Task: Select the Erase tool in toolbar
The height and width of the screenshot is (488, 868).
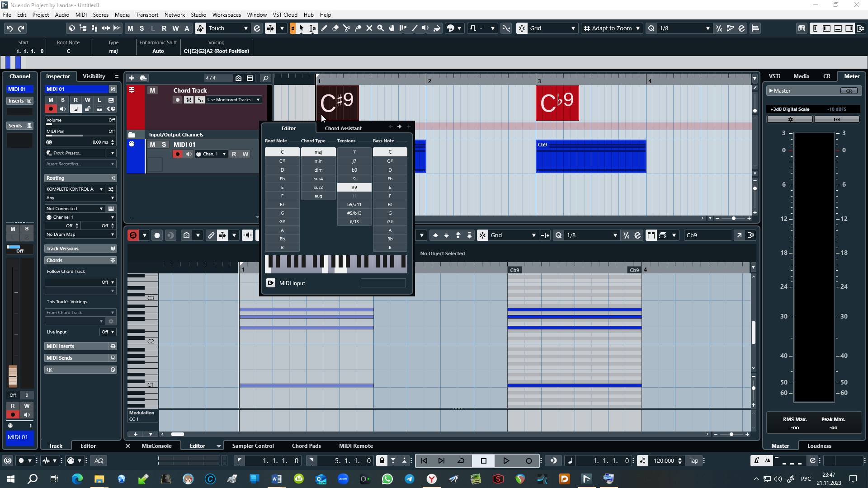Action: point(335,28)
